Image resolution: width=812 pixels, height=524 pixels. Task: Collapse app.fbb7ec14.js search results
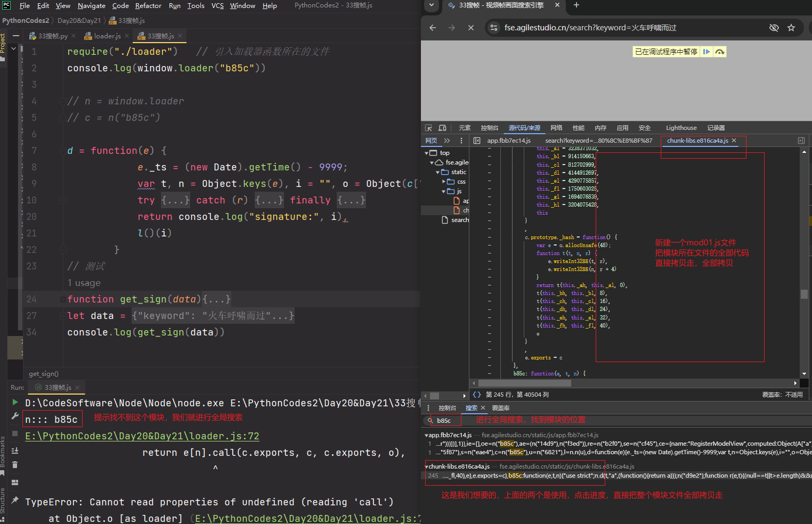(426, 435)
